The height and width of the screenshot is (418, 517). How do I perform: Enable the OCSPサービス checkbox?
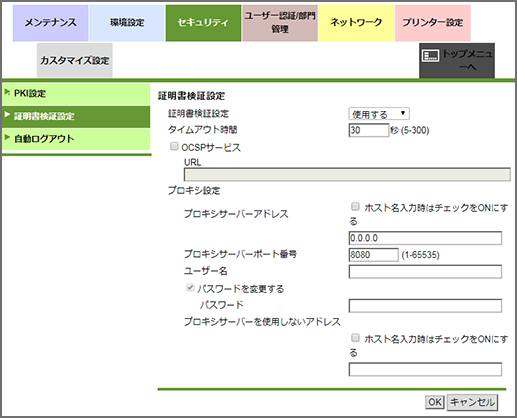(174, 146)
